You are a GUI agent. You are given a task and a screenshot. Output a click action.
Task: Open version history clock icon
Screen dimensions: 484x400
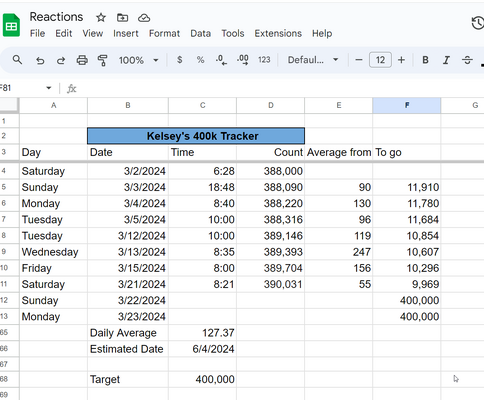478,23
